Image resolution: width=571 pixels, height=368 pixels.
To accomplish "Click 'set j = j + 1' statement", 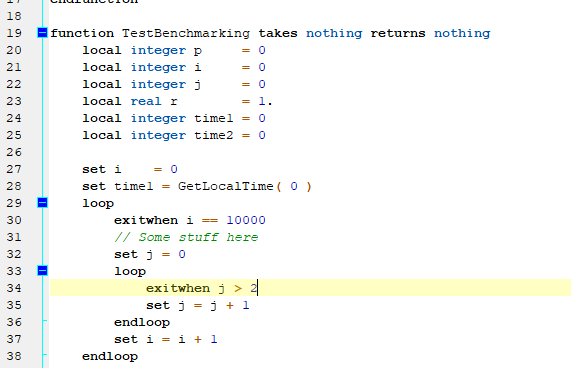I will pyautogui.click(x=198, y=305).
